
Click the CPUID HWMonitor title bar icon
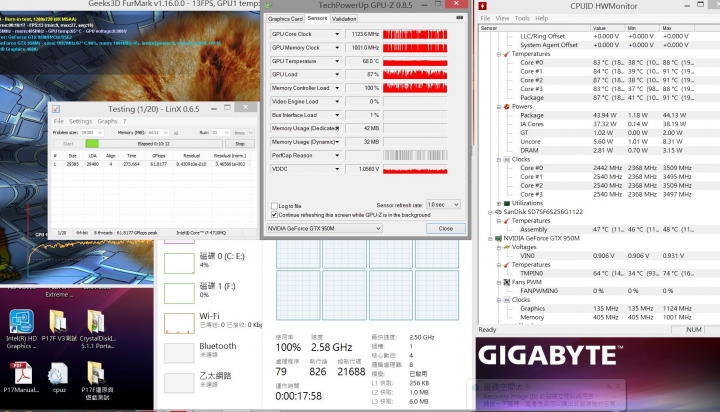coord(483,6)
